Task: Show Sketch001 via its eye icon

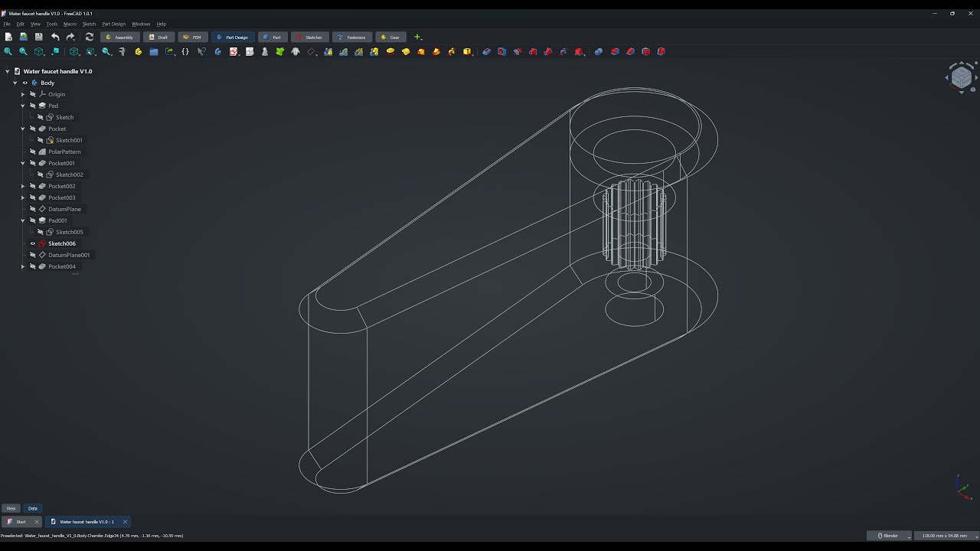Action: point(41,140)
